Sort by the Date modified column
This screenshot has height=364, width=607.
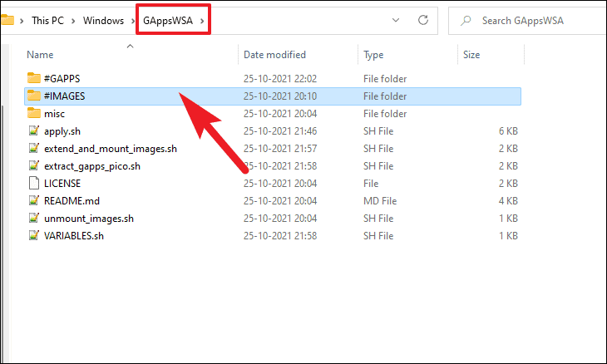tap(274, 55)
